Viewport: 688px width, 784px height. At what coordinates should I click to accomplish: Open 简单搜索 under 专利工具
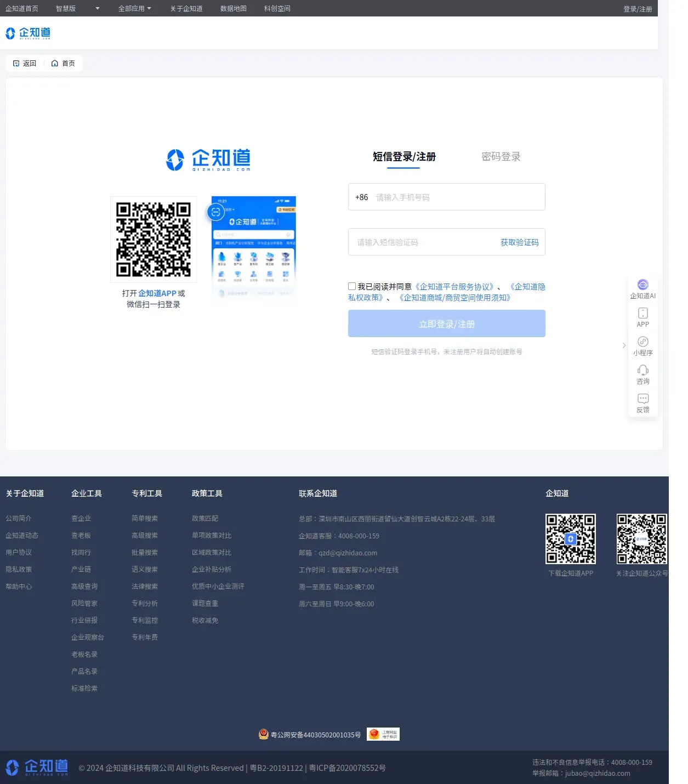click(145, 518)
